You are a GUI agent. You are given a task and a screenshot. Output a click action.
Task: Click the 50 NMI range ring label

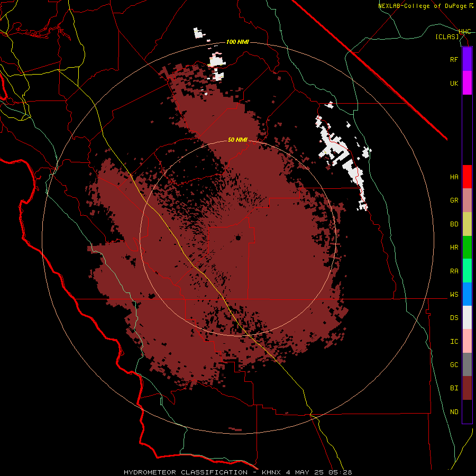click(237, 140)
